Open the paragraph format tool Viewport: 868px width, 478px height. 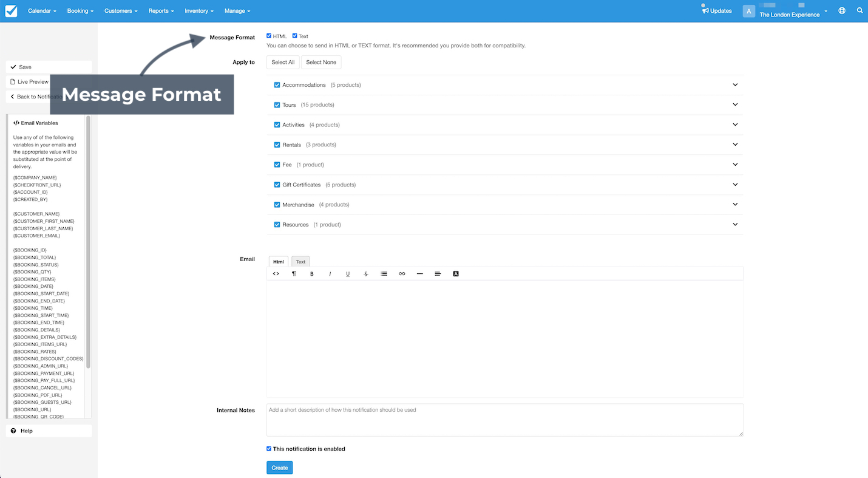coord(294,274)
